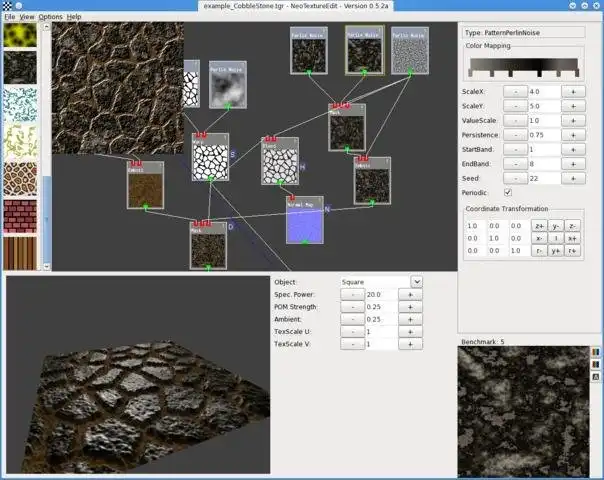Open the Options menu

coord(50,17)
